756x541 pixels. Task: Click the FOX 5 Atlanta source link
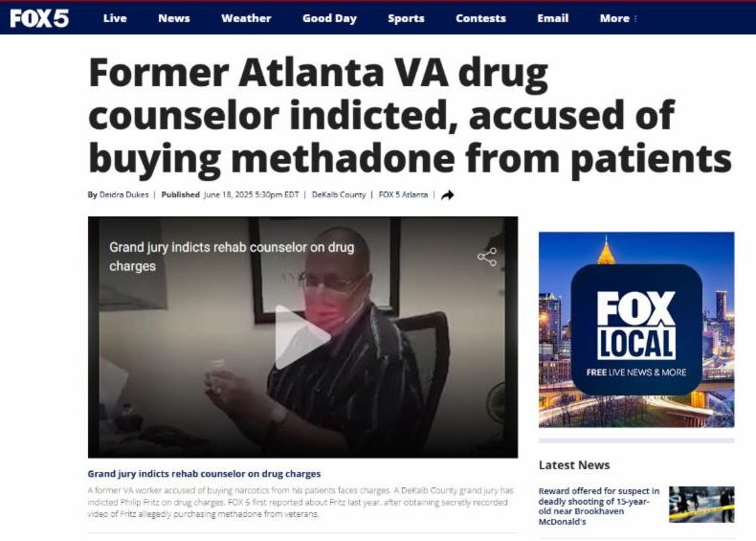pos(403,194)
